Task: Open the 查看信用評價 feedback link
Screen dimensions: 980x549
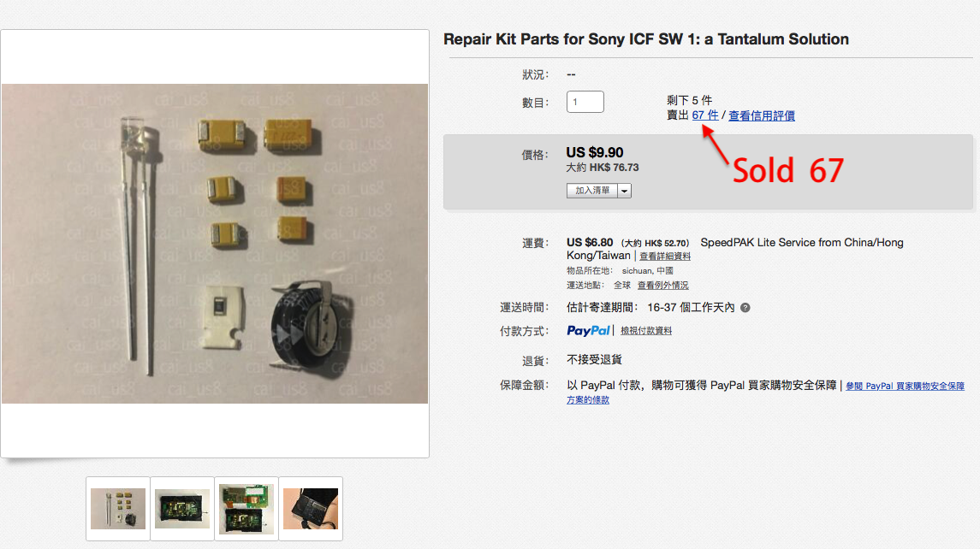Action: (761, 115)
